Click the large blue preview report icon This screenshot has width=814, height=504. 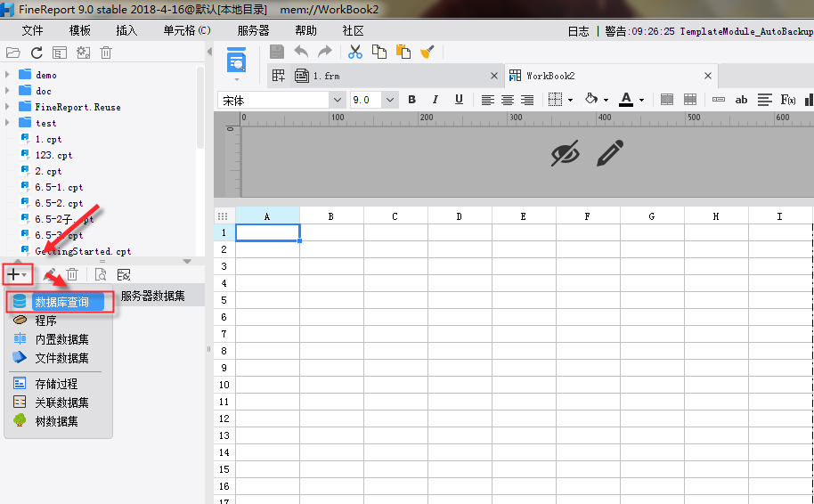coord(237,61)
